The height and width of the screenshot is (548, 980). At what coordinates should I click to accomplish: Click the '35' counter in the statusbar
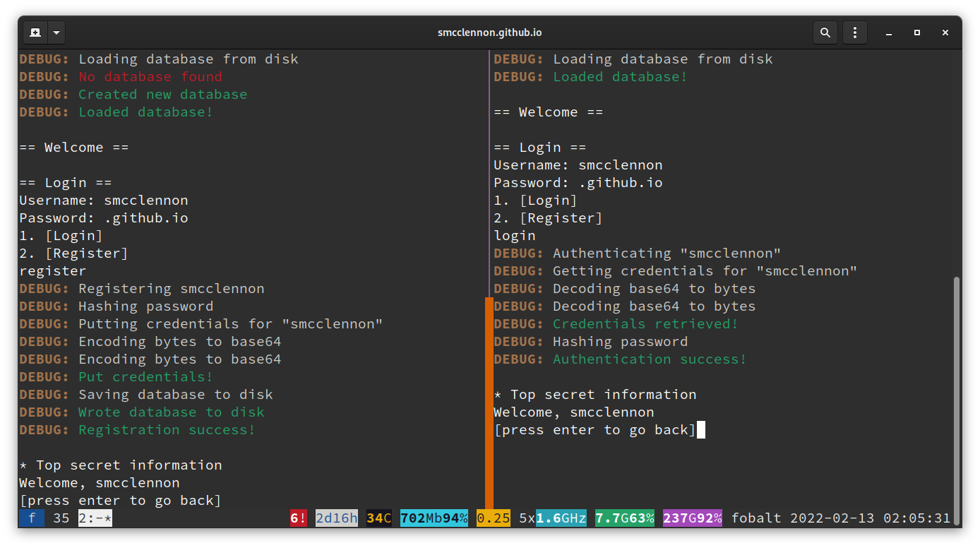click(61, 518)
